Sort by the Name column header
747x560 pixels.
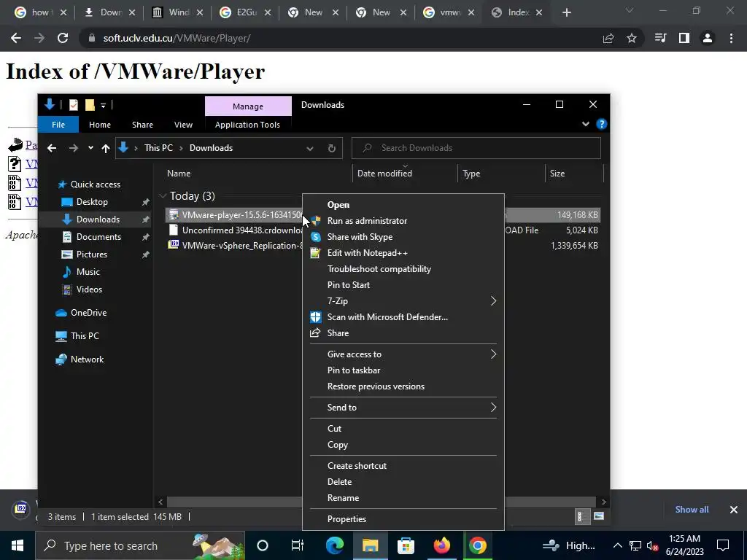(x=179, y=174)
